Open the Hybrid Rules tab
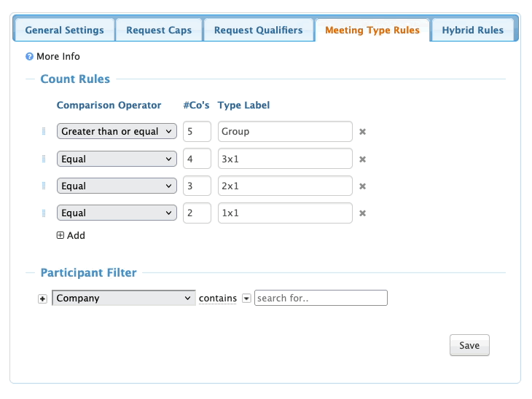 pyautogui.click(x=472, y=31)
